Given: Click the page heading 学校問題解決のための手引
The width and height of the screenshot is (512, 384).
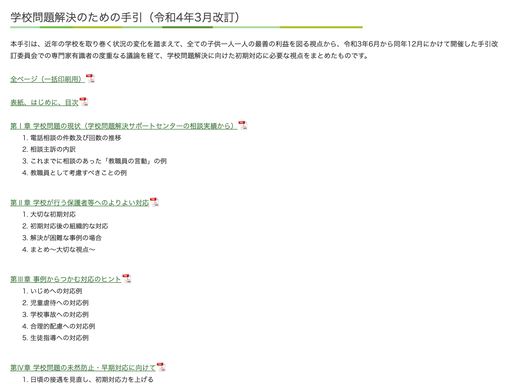Looking at the screenshot, I should point(125,17).
